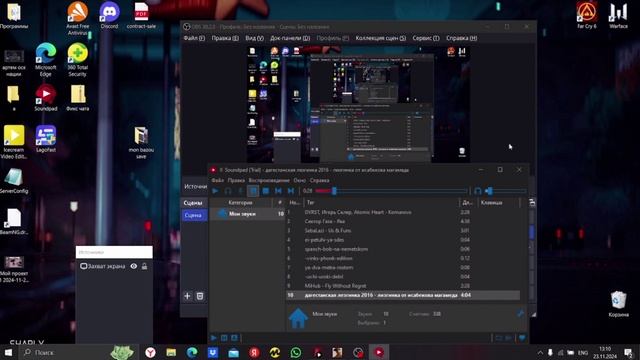Toggle the lock on Захват экрана source
This screenshot has width=640, height=360.
pyautogui.click(x=144, y=266)
